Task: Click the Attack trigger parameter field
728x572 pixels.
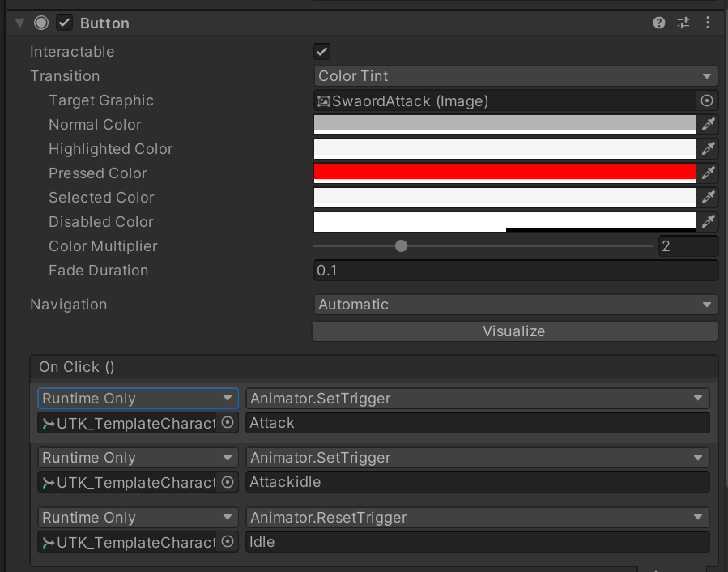Action: pos(477,423)
